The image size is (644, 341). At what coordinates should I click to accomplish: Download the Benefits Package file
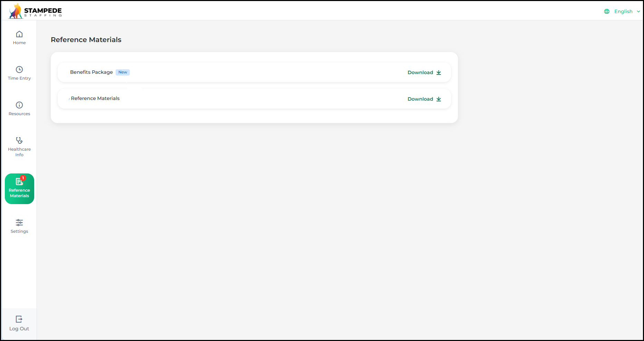tap(424, 72)
